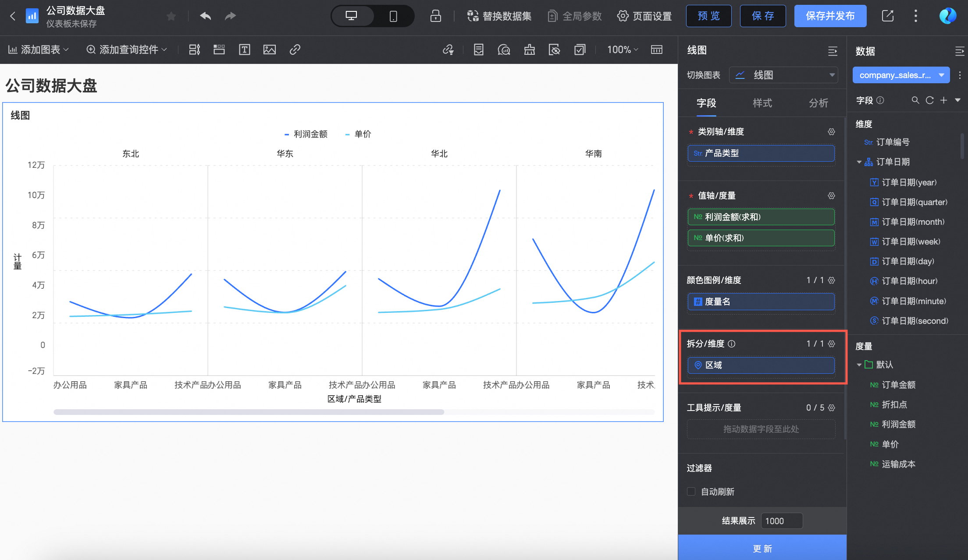Open the 100% zoom level dropdown
Image resolution: width=968 pixels, height=560 pixels.
click(x=622, y=50)
